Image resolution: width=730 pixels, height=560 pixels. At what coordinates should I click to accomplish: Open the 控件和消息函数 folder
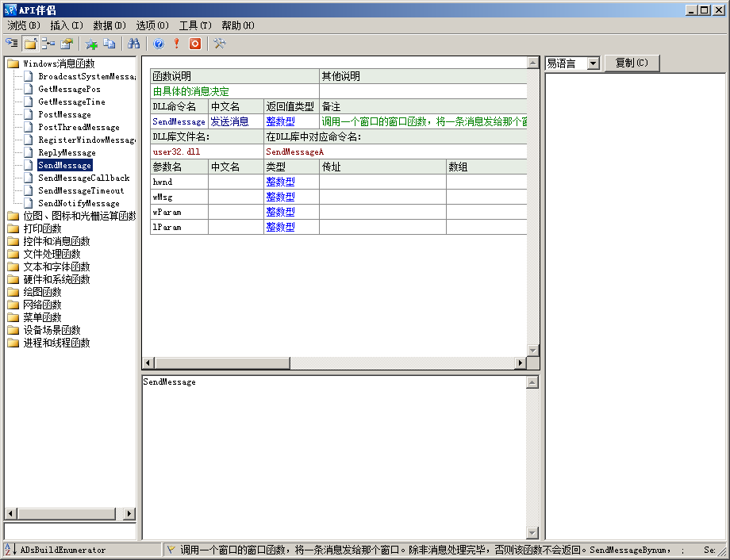click(56, 241)
